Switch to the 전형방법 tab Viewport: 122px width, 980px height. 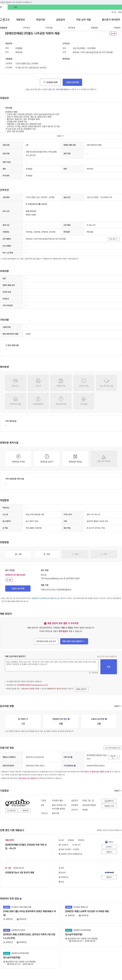point(94,28)
